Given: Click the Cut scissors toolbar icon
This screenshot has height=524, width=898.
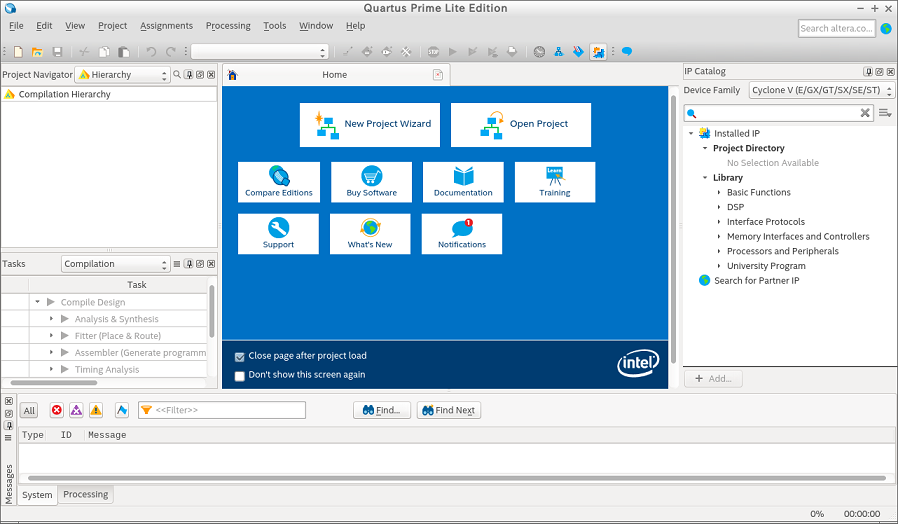Looking at the screenshot, I should tap(84, 52).
